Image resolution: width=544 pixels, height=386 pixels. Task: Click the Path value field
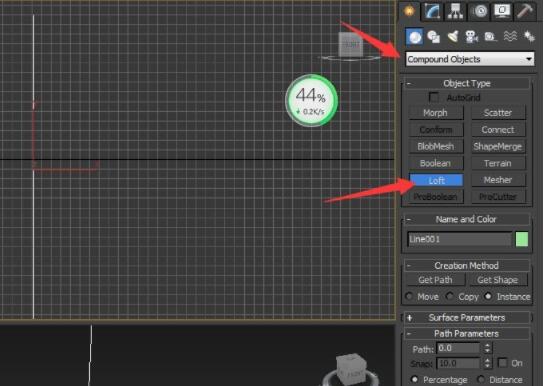tap(458, 348)
